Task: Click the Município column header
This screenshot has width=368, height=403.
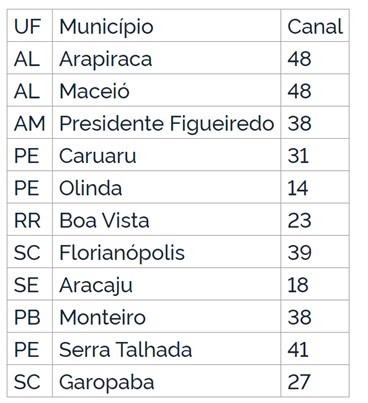Action: click(166, 26)
